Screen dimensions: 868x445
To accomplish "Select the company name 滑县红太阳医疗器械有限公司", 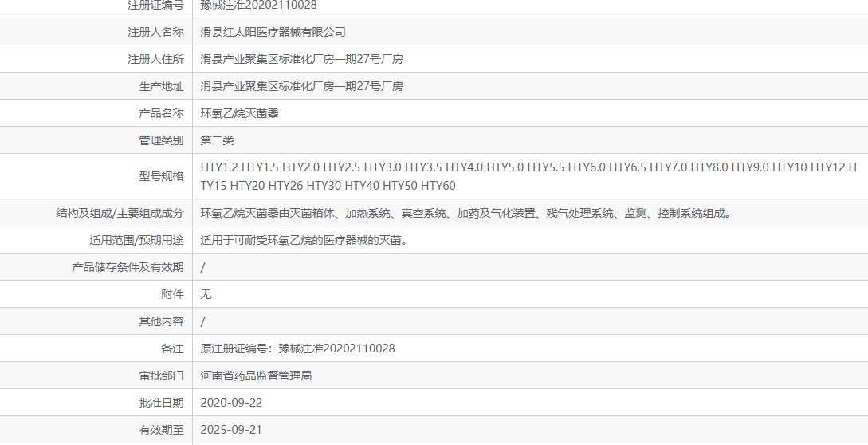I will 273,32.
